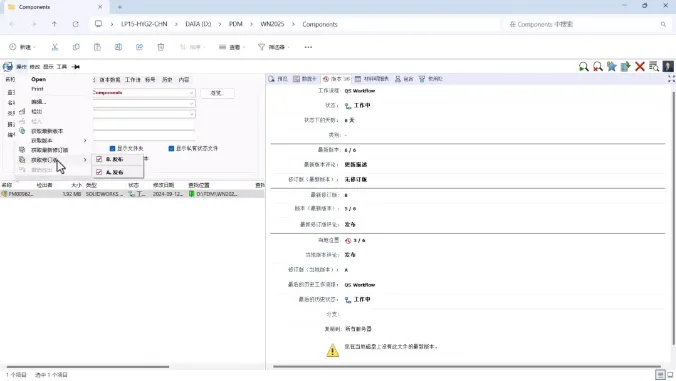Toggle the 显示文件夹 checkbox
This screenshot has height=381, width=676.
point(112,148)
